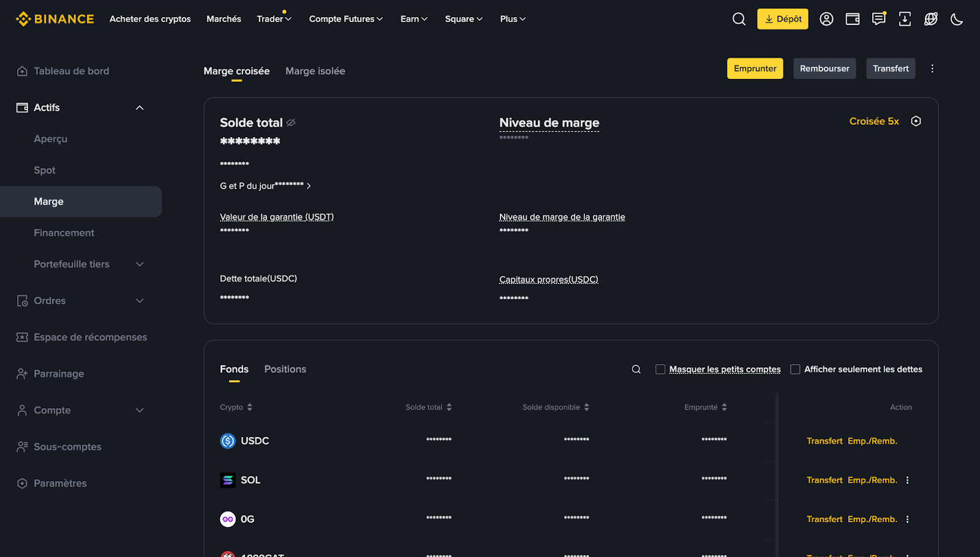Search the funds list with magnifier icon
Screen dimensions: 980x557
click(x=636, y=369)
